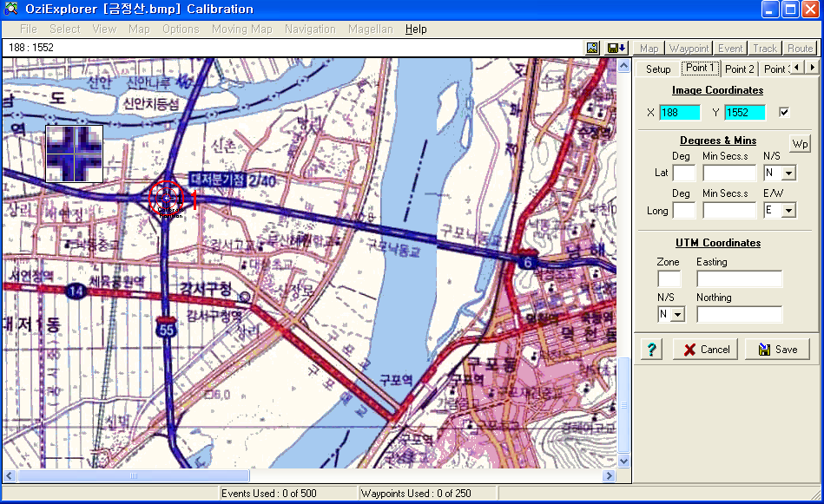Viewport: 824px width, 504px height.
Task: Click the map scroll right arrow
Action: click(x=609, y=475)
